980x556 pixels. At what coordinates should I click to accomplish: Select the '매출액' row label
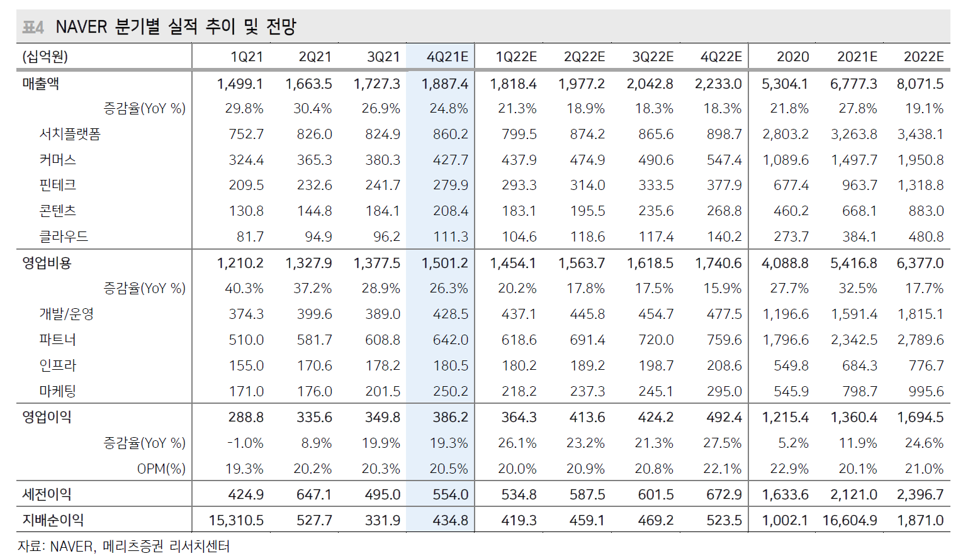click(41, 84)
